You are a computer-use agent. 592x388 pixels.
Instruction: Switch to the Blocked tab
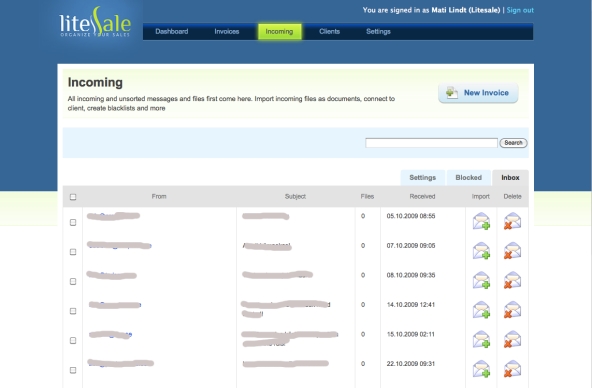[468, 177]
